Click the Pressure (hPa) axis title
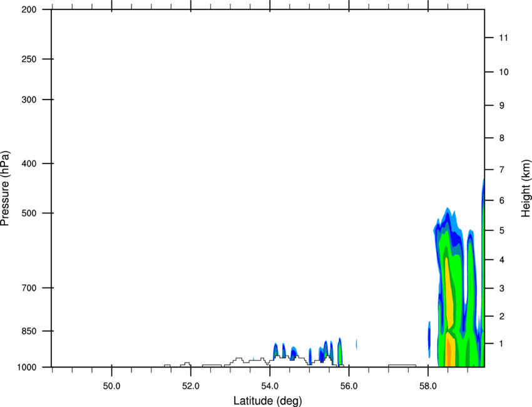532x407 pixels. 5,188
